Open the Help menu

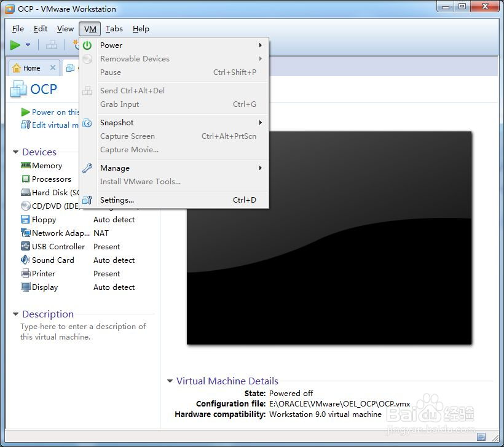pyautogui.click(x=141, y=29)
